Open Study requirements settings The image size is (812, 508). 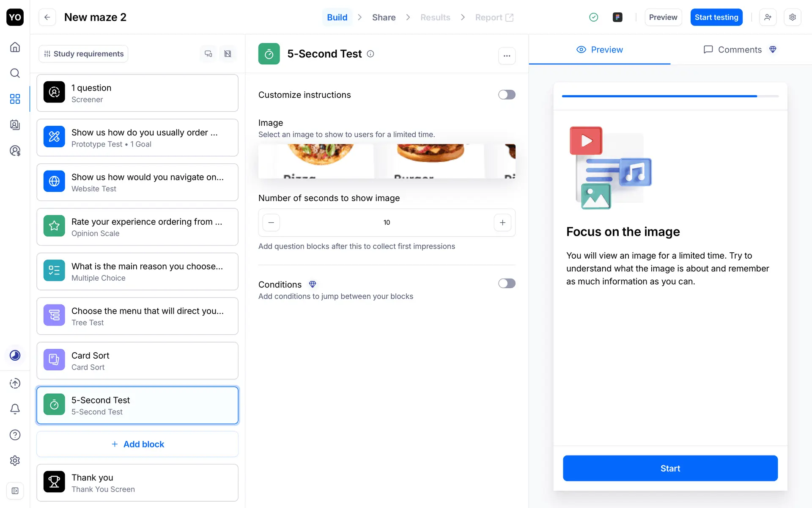click(83, 54)
